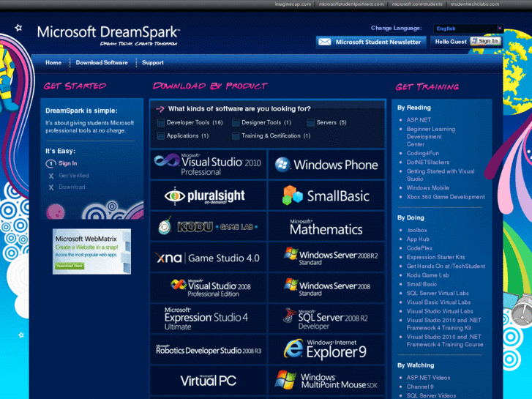Click the Student Newsletter envelope icon

pos(324,42)
